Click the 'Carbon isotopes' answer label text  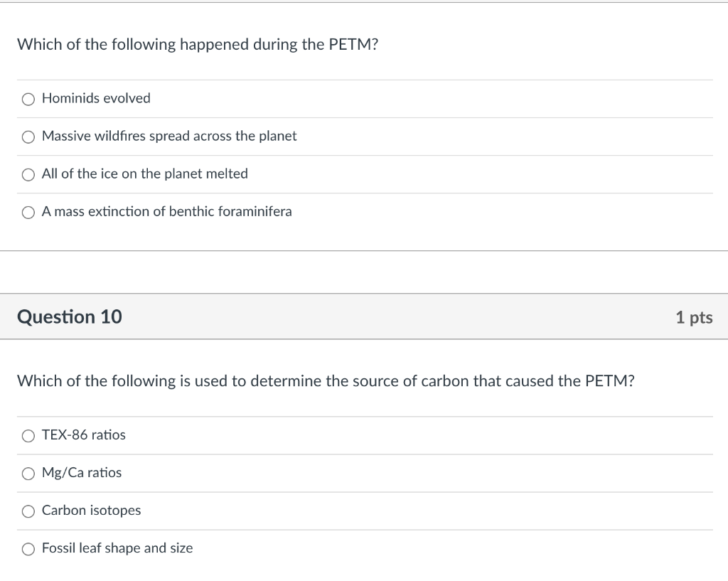click(x=92, y=510)
